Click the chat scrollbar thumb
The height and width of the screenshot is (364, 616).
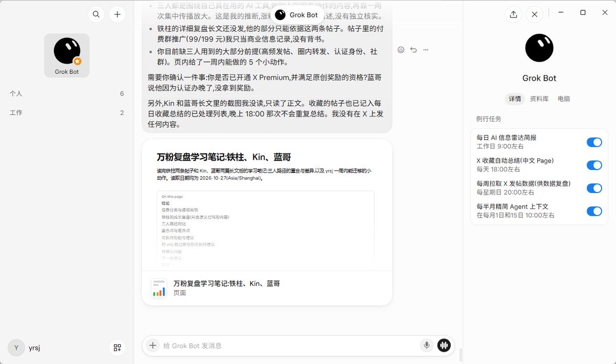coord(460,354)
